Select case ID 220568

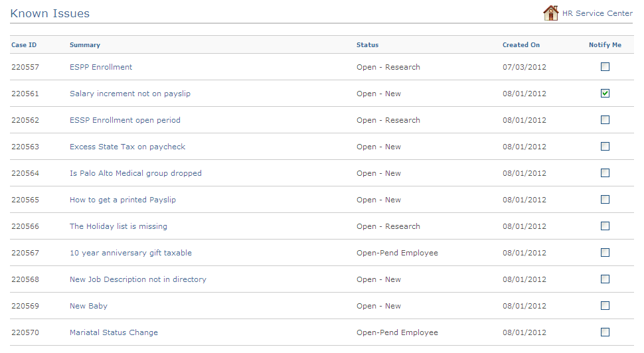click(25, 279)
